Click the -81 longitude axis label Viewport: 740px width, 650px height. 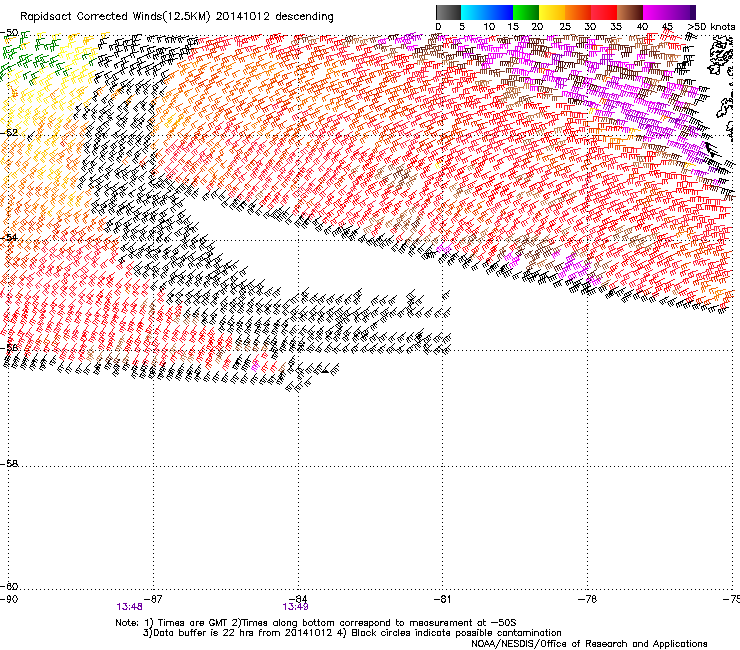click(442, 599)
